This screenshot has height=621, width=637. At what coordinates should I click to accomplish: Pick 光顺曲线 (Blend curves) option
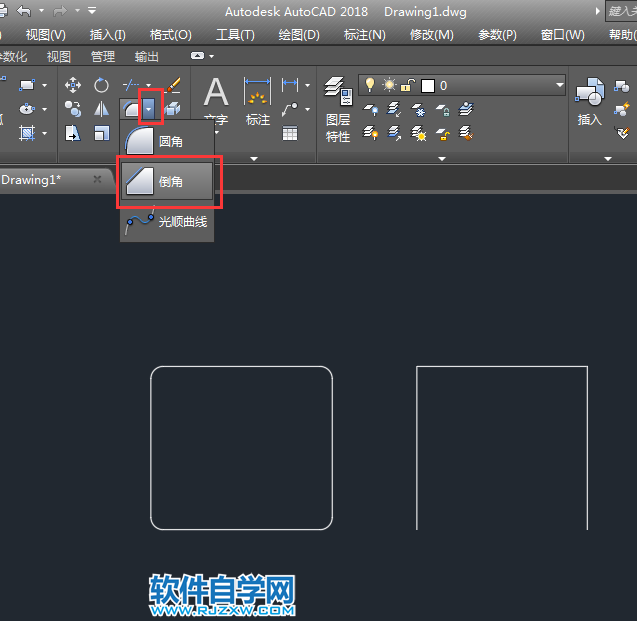pyautogui.click(x=167, y=221)
